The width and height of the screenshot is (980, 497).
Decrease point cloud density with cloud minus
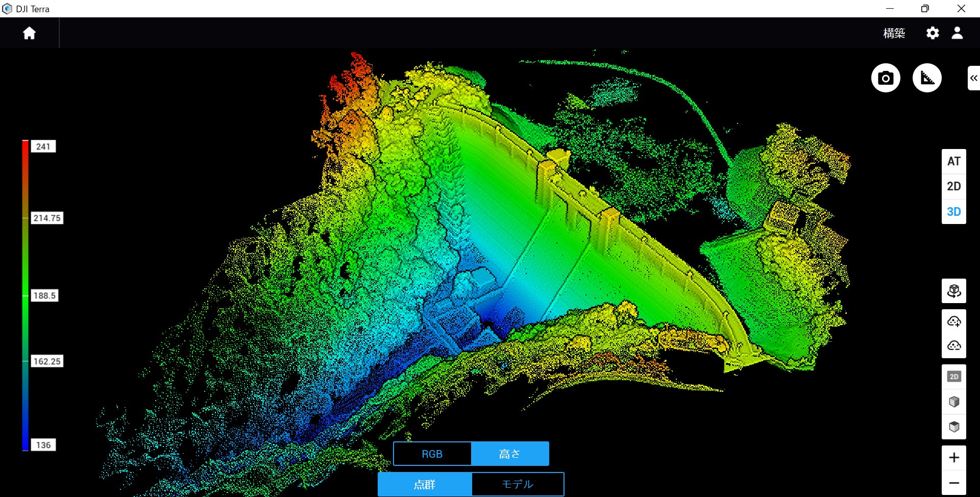(953, 345)
